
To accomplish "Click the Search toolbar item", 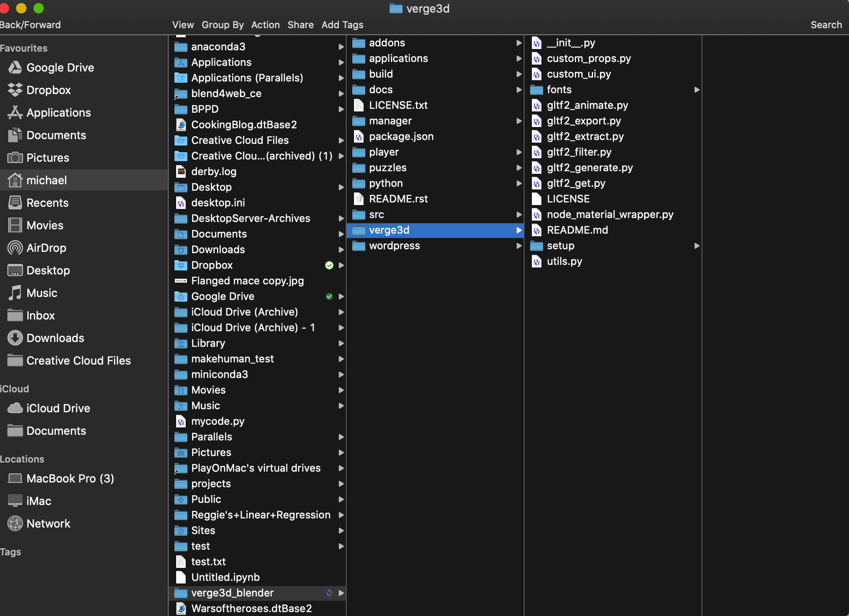I will (x=826, y=25).
